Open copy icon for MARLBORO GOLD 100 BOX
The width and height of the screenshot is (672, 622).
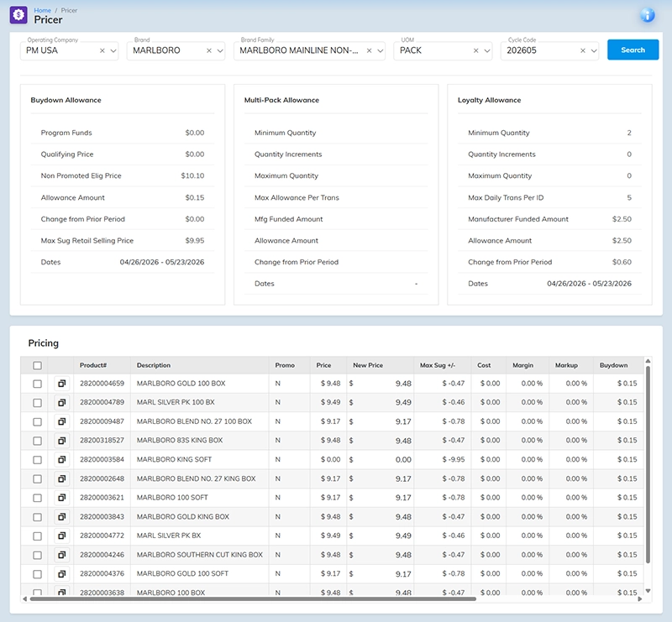[x=61, y=384]
